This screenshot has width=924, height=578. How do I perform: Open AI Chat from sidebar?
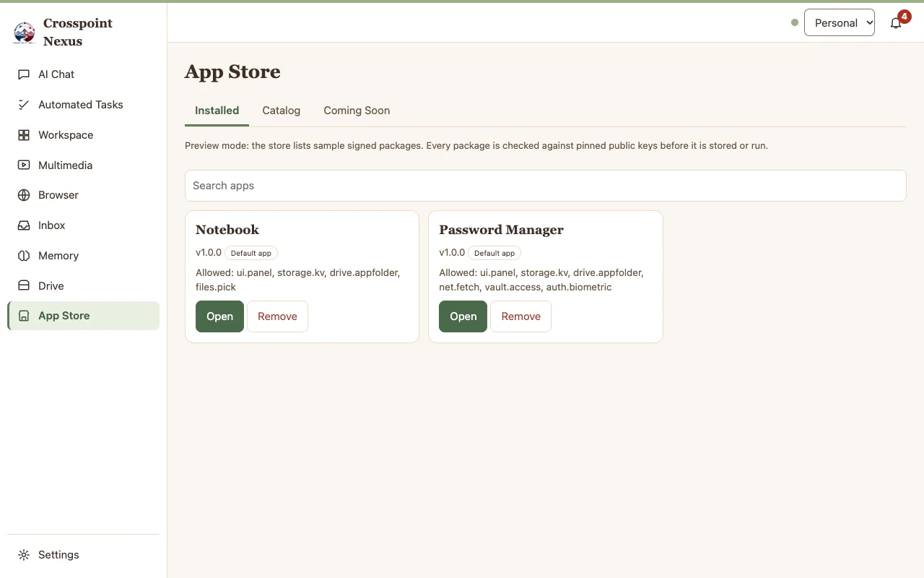click(x=56, y=74)
